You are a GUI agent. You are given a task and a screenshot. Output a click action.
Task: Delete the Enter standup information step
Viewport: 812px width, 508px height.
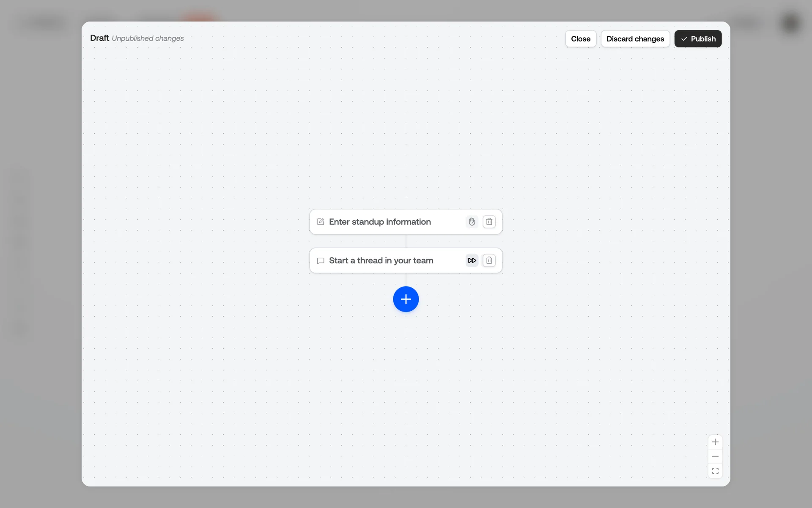tap(489, 221)
